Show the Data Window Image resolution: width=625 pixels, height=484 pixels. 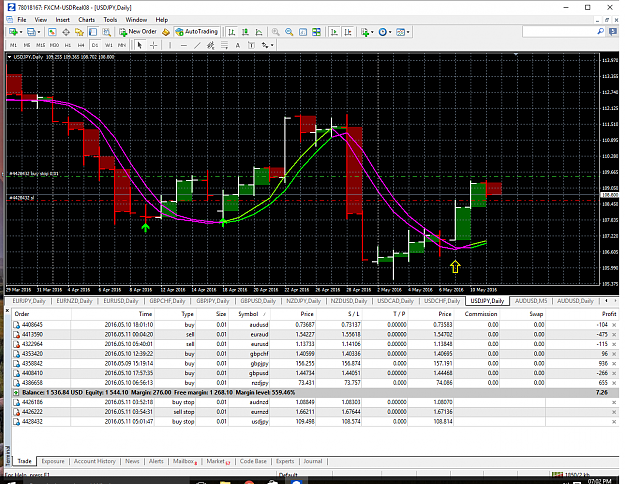[66, 32]
